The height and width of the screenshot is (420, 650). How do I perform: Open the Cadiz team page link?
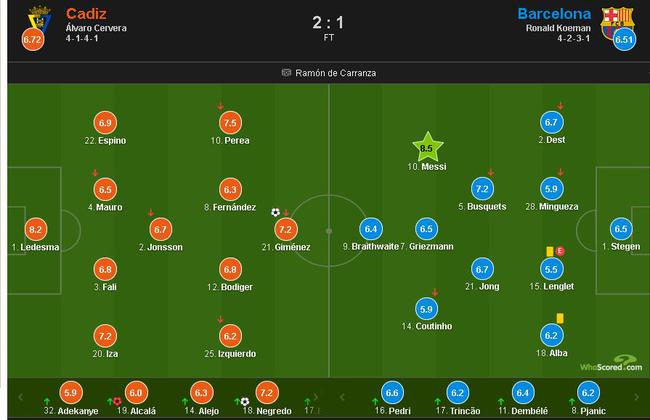88,14
